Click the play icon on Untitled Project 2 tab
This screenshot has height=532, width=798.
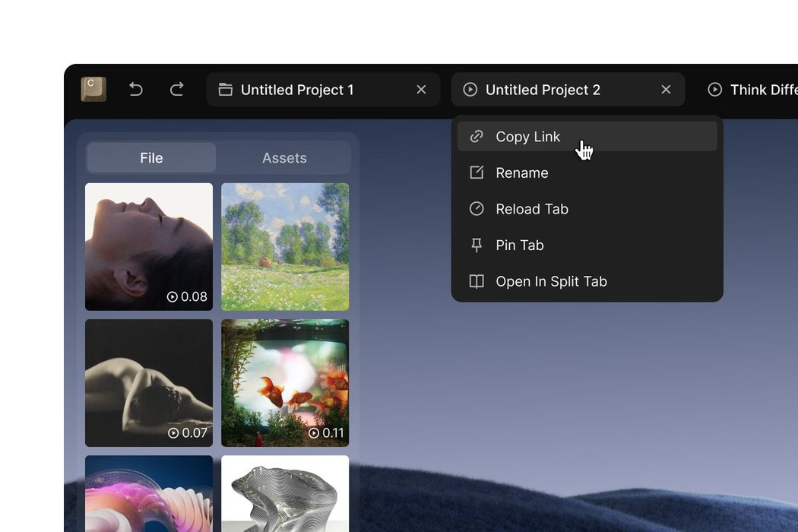click(470, 90)
